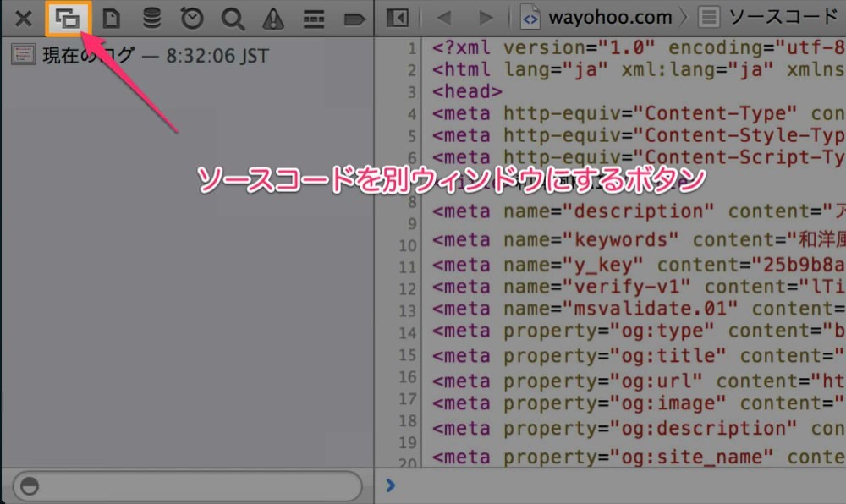Select wayohoo.com in the path bar
846x504 pixels.
point(610,17)
